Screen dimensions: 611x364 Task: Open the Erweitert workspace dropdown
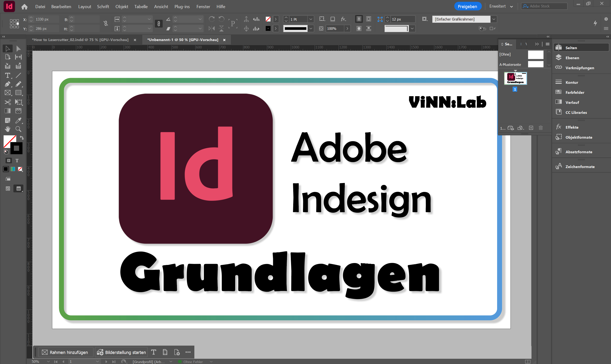click(501, 6)
